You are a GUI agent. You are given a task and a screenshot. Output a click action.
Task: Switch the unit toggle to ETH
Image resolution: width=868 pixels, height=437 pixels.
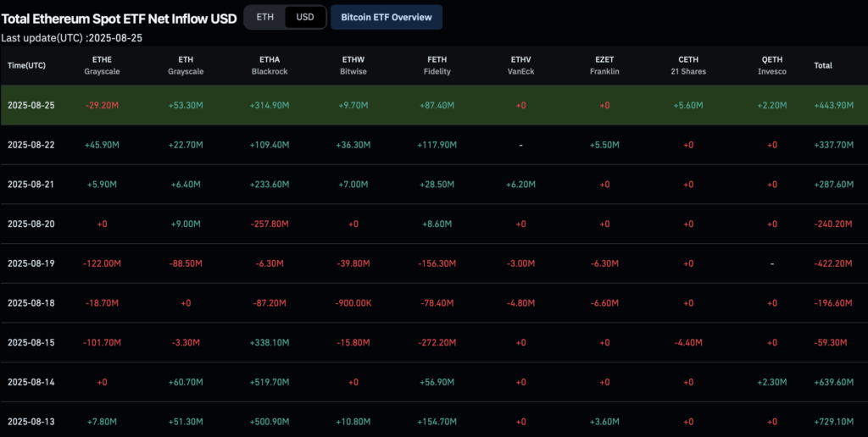click(x=264, y=17)
